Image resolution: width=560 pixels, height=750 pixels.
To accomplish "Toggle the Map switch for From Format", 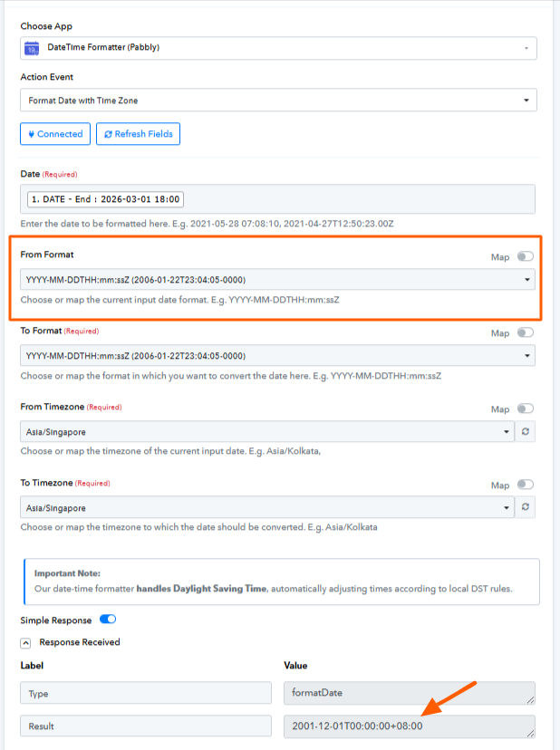I will click(525, 256).
